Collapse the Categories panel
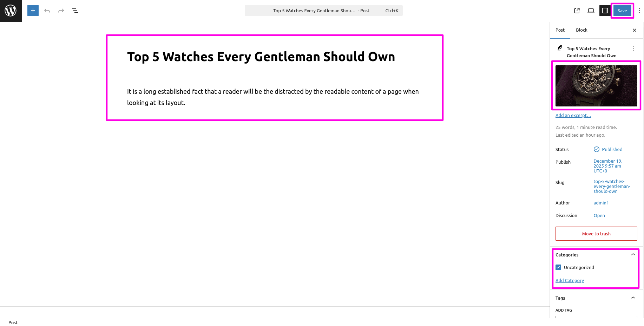The image size is (644, 326). tap(633, 255)
